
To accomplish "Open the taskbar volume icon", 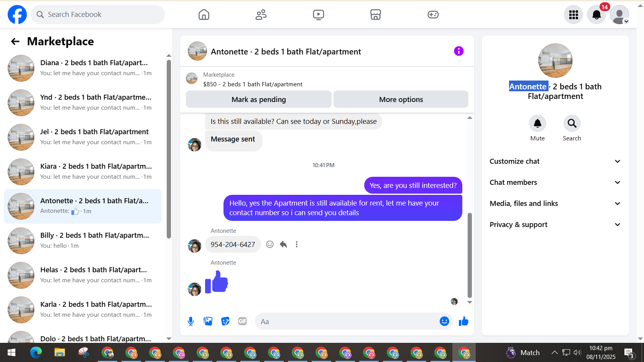I will pos(577,352).
